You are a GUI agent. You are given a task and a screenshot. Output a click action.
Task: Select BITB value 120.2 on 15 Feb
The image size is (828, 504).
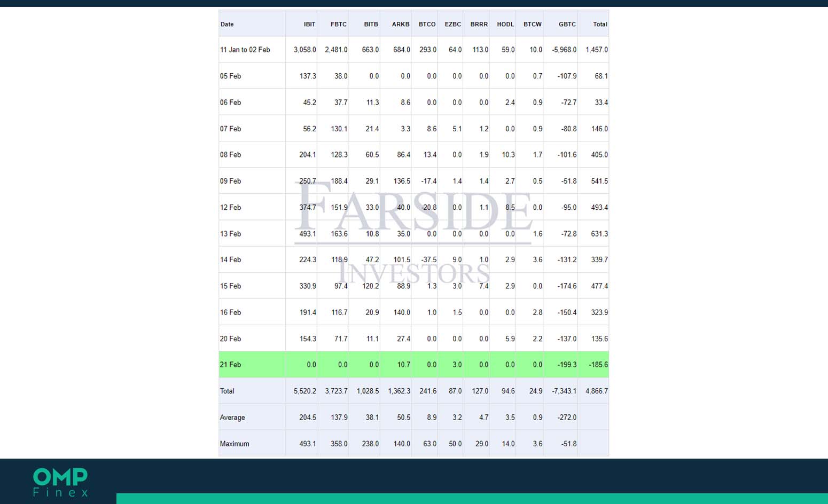[x=371, y=286]
